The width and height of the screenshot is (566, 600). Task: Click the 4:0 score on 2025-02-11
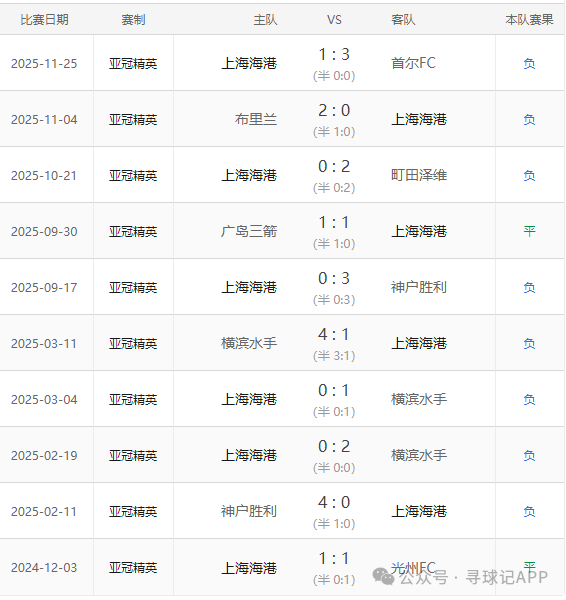[x=334, y=502]
